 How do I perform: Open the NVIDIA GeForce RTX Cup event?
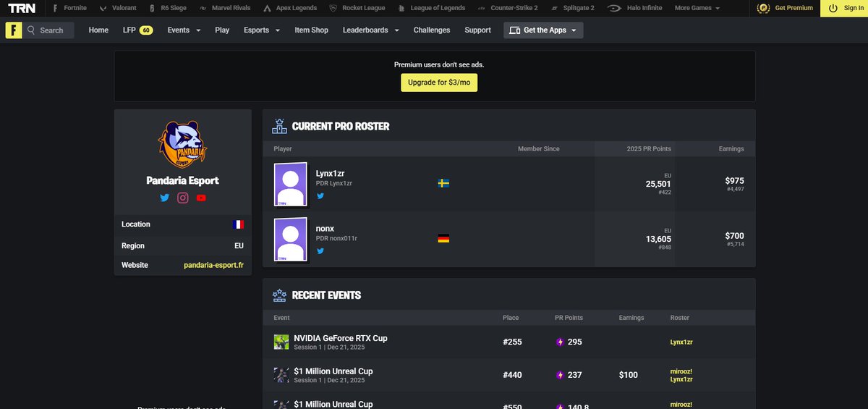(341, 338)
